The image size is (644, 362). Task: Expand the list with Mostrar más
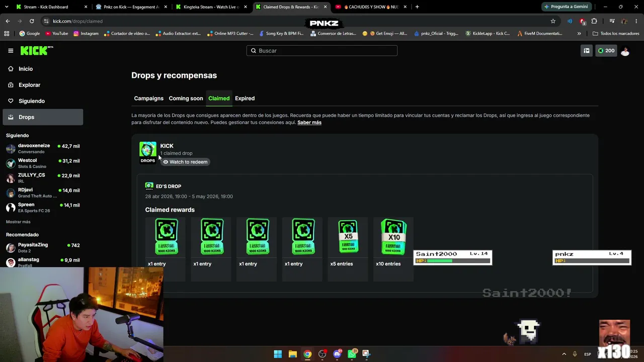click(x=18, y=222)
